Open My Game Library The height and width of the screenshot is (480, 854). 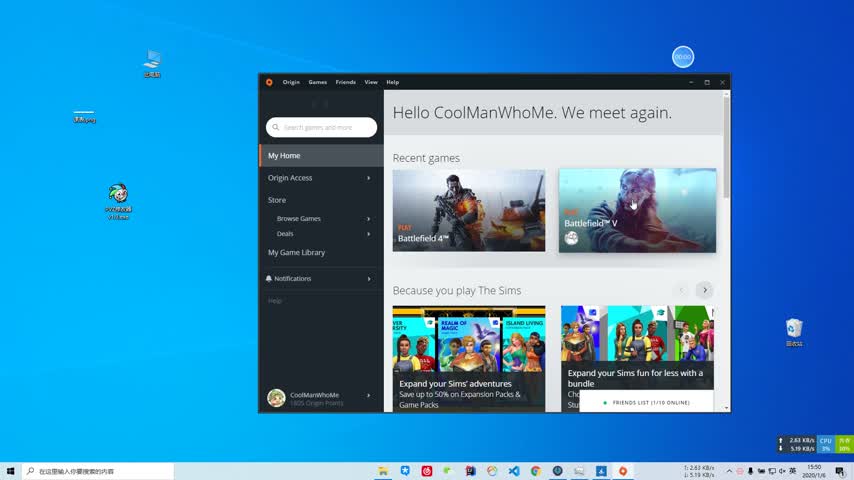click(x=296, y=253)
